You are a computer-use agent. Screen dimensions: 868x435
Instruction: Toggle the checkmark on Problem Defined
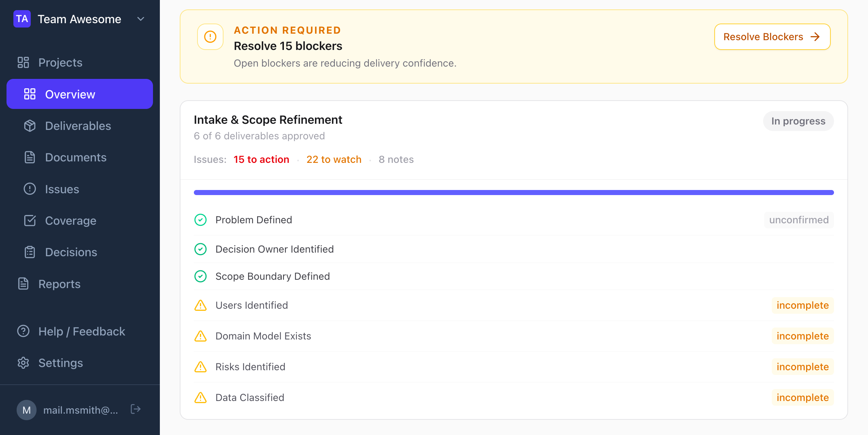pyautogui.click(x=201, y=220)
